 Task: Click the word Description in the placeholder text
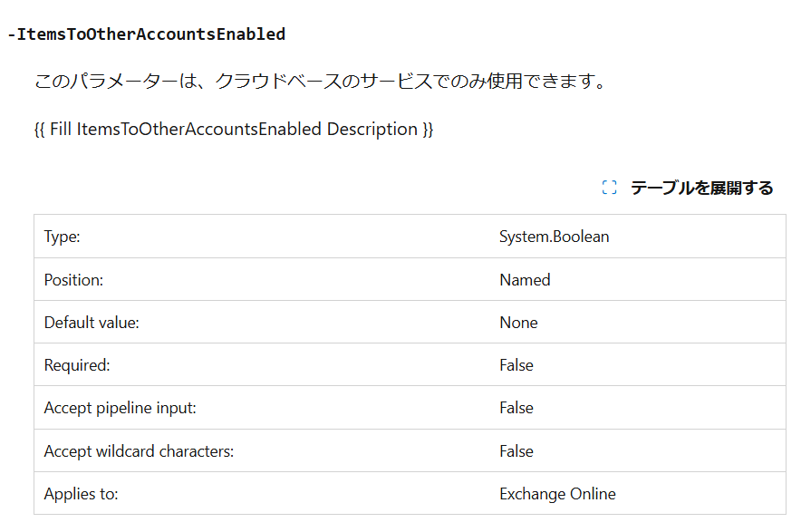(372, 130)
